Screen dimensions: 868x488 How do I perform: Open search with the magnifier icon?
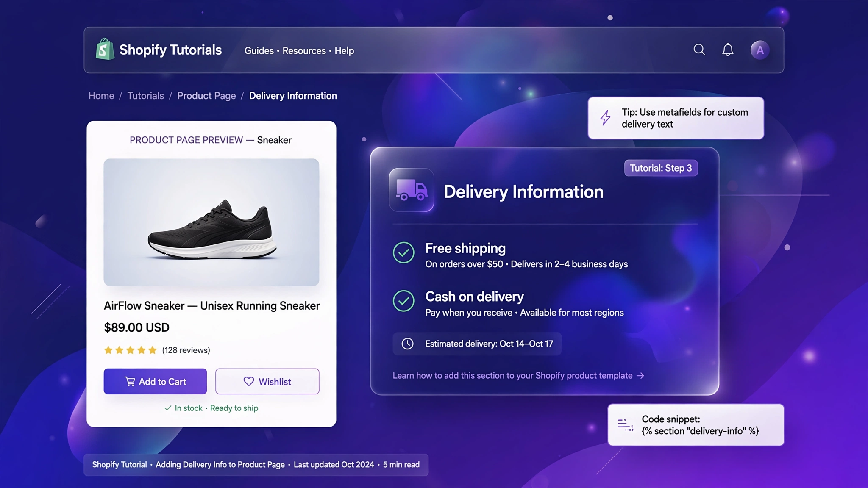[x=699, y=50]
